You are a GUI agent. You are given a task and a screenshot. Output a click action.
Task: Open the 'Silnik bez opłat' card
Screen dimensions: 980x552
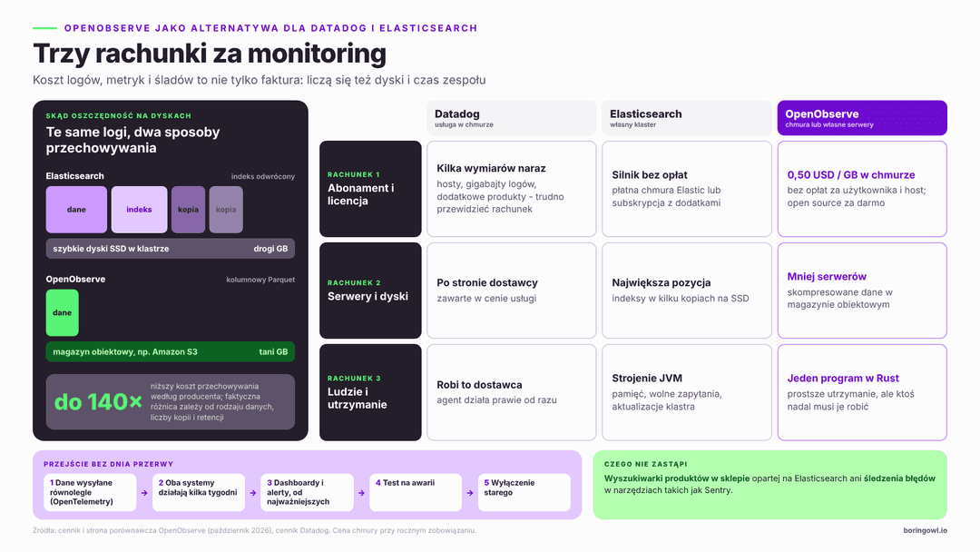pos(687,189)
